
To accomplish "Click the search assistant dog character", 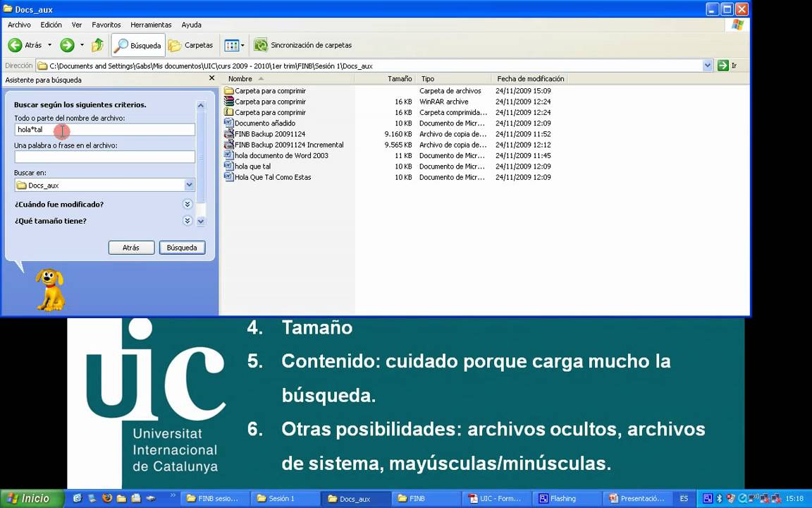I will [50, 289].
